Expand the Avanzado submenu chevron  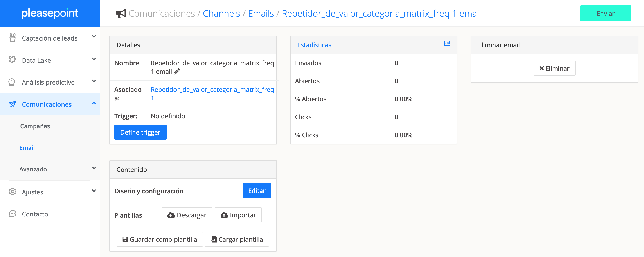(x=94, y=168)
